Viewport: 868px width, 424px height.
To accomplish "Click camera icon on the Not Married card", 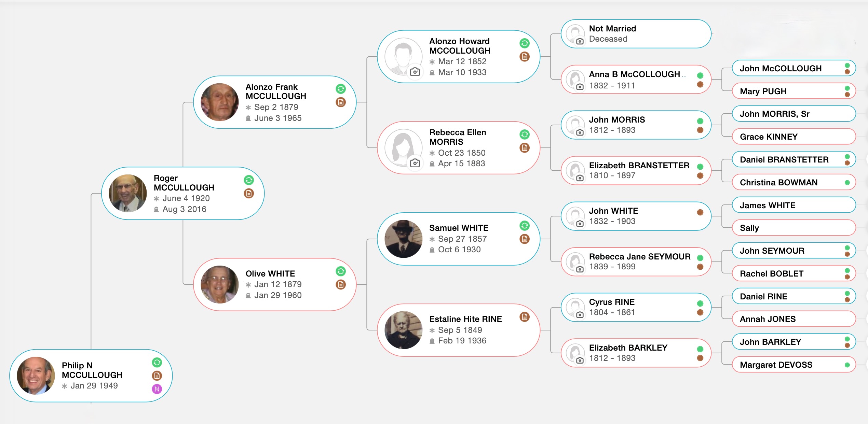I will 580,41.
